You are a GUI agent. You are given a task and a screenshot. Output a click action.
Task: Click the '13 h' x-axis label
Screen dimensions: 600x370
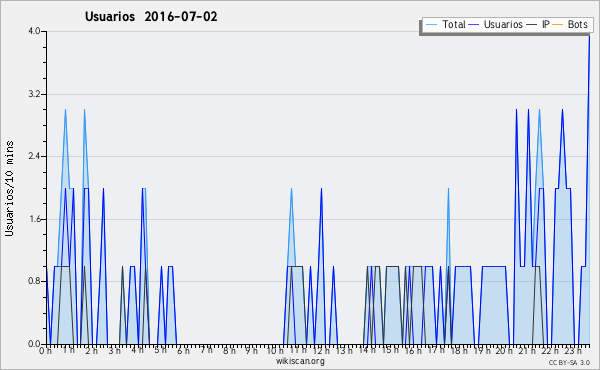pyautogui.click(x=344, y=351)
